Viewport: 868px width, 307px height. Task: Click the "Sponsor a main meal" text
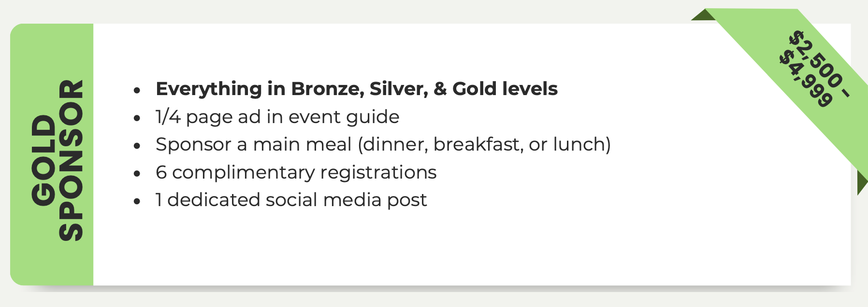(x=253, y=144)
